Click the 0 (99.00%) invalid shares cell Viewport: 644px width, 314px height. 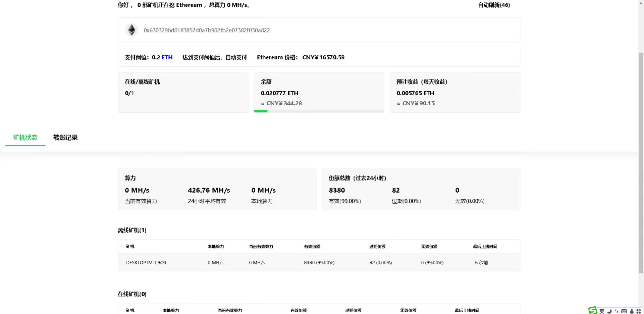point(432,263)
